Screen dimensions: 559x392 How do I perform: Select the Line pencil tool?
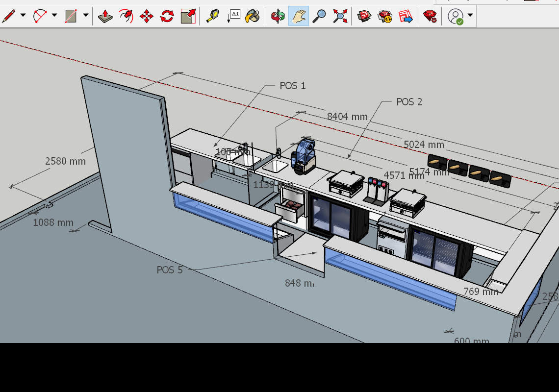click(x=8, y=16)
